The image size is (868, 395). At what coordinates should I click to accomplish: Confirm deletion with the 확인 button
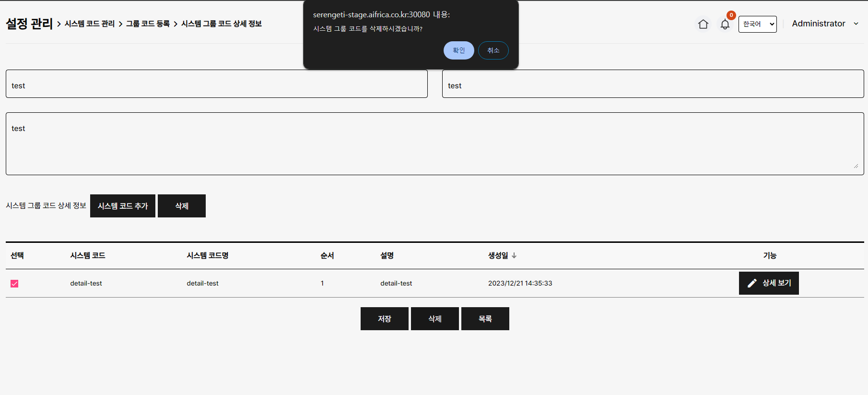[x=458, y=50]
